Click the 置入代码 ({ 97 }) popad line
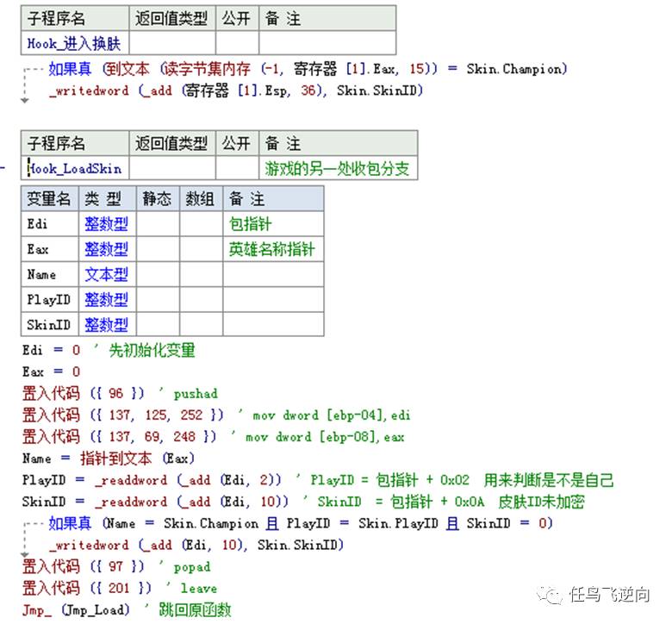672x624 pixels. click(x=116, y=566)
